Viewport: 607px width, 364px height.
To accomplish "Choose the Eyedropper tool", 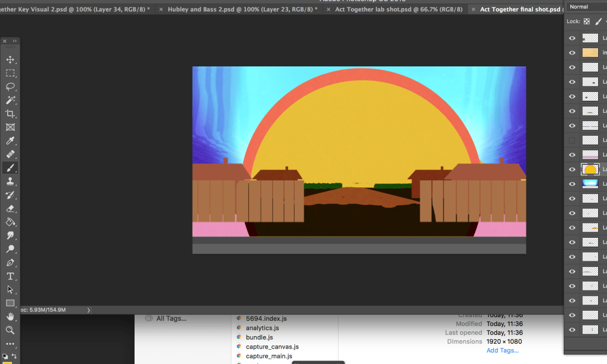I will (10, 141).
